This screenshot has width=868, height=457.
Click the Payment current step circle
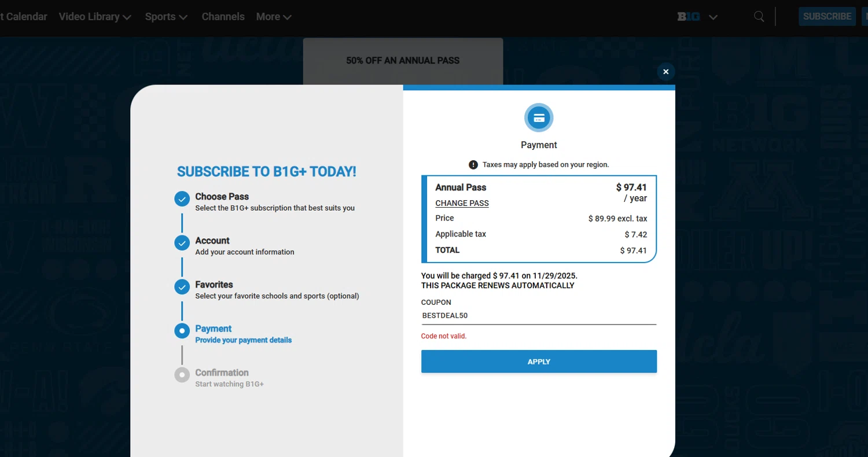pos(182,331)
